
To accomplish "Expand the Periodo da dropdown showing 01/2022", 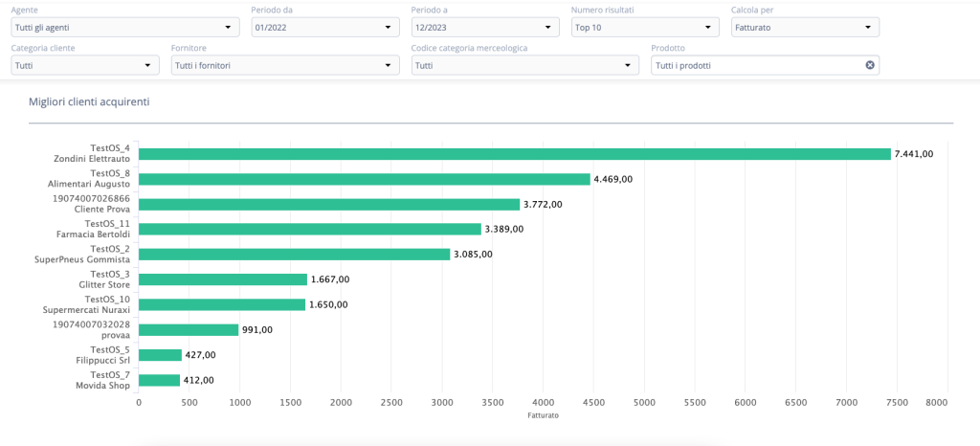I will point(325,28).
